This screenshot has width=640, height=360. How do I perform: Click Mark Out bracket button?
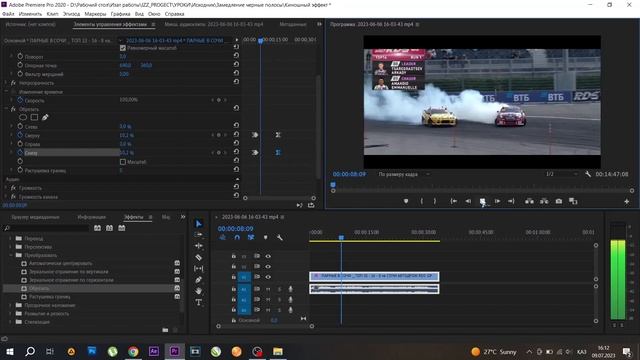(435, 201)
